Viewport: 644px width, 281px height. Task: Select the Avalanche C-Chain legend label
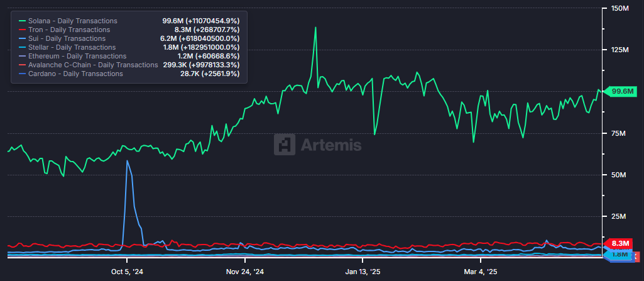93,65
